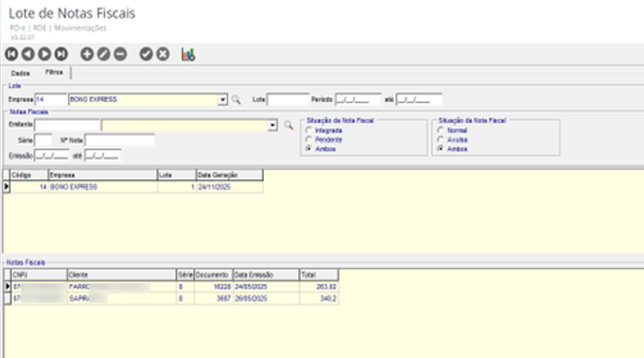The image size is (644, 358).
Task: Click the Lote number input field
Action: pyautogui.click(x=288, y=99)
